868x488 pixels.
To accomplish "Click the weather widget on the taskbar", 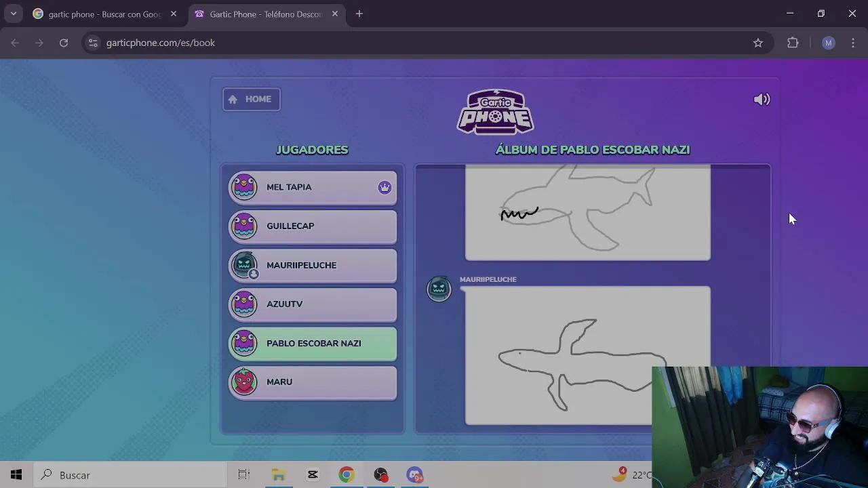I will tap(631, 475).
